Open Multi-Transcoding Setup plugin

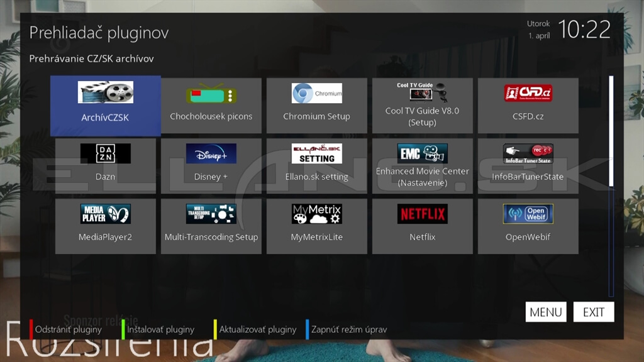coord(211,226)
